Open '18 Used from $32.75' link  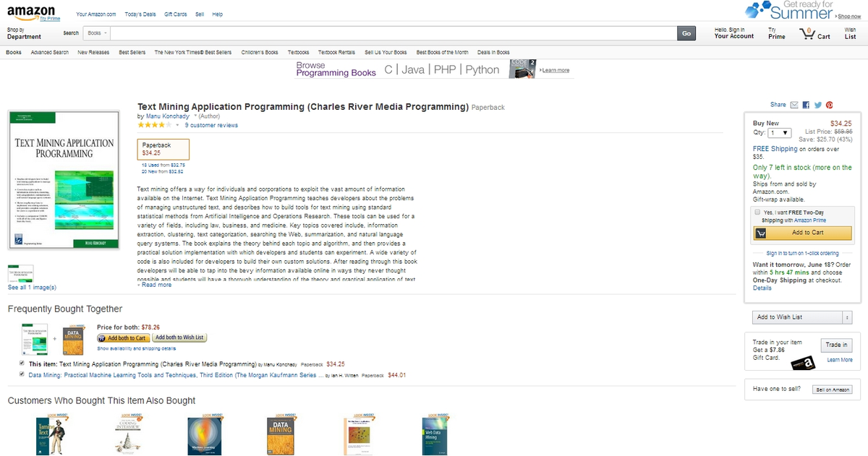[x=163, y=165]
